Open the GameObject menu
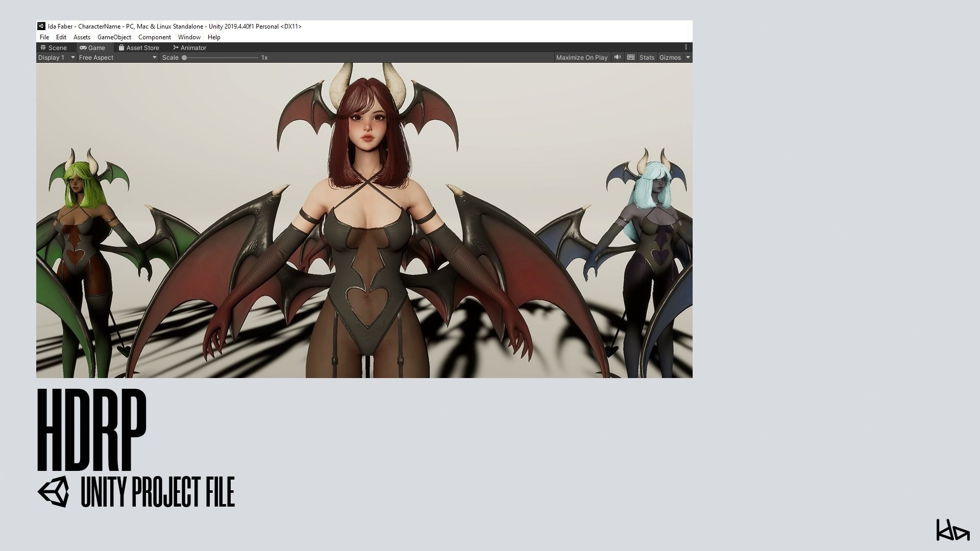This screenshot has width=980, height=551. [x=114, y=37]
